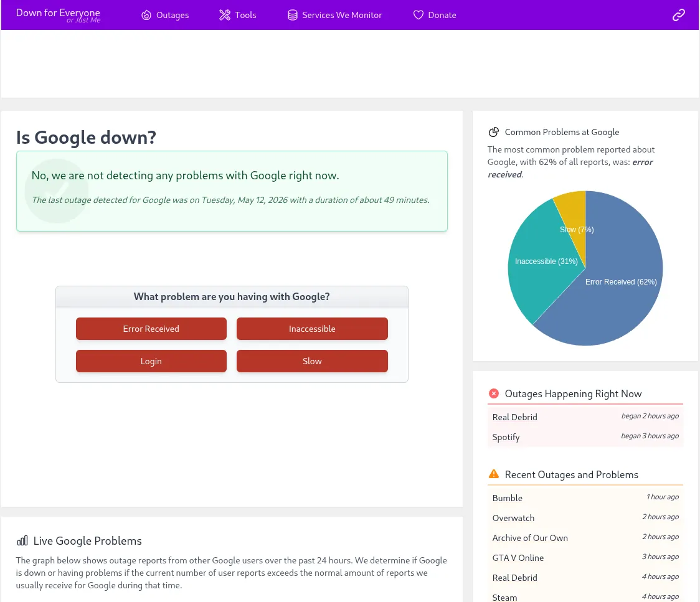Click the Live Google Problems heading

87,541
